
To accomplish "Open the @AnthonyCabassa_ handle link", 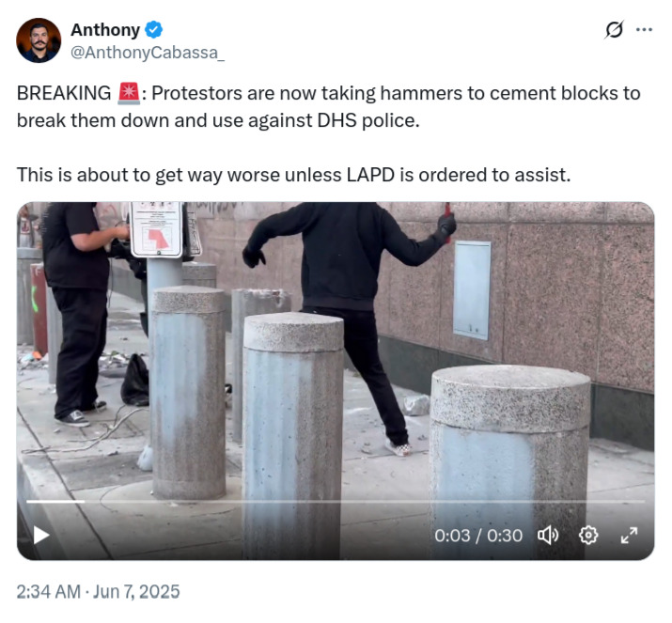I will [147, 53].
